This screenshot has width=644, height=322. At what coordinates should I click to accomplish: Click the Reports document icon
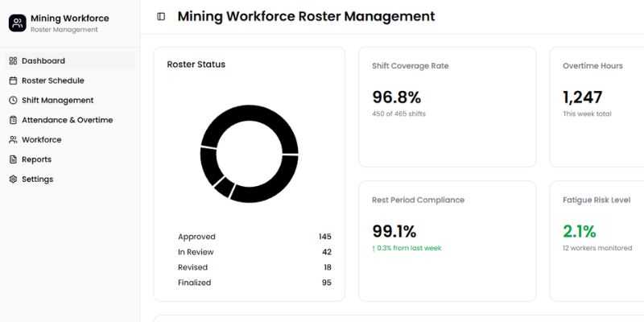pyautogui.click(x=13, y=159)
